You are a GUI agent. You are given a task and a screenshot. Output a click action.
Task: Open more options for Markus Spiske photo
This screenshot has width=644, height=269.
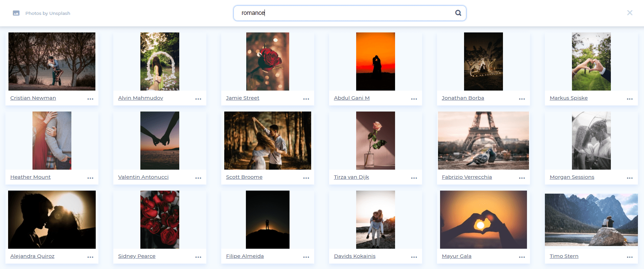click(x=630, y=99)
